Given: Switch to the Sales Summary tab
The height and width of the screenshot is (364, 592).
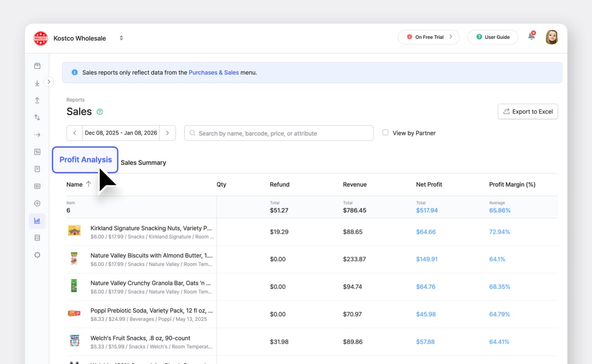Looking at the screenshot, I should 144,162.
